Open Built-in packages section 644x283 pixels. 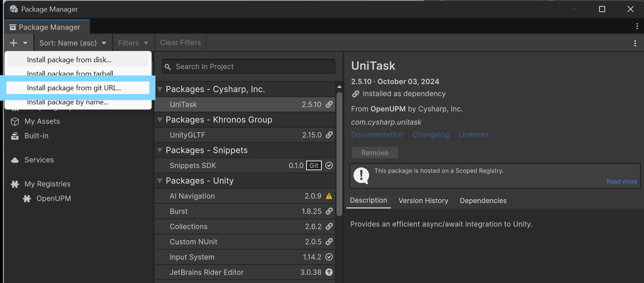click(37, 136)
